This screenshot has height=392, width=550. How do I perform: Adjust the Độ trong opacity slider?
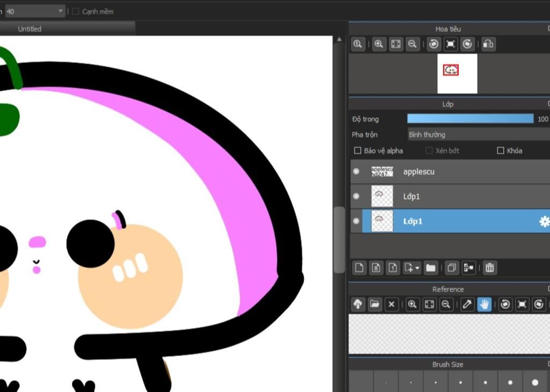pyautogui.click(x=470, y=119)
